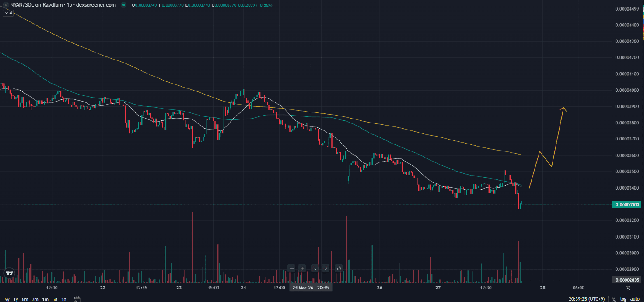The width and height of the screenshot is (644, 302).
Task: Open the go-to-date calendar icon
Action: pos(77,299)
